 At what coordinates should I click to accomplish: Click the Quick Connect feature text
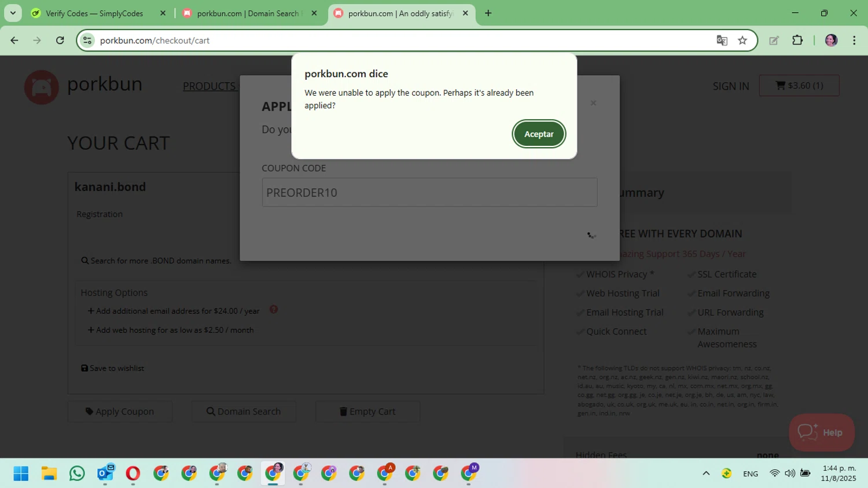click(616, 332)
